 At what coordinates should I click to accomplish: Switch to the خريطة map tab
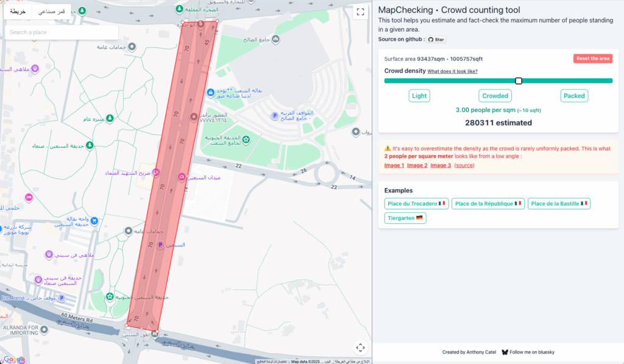[x=18, y=12]
